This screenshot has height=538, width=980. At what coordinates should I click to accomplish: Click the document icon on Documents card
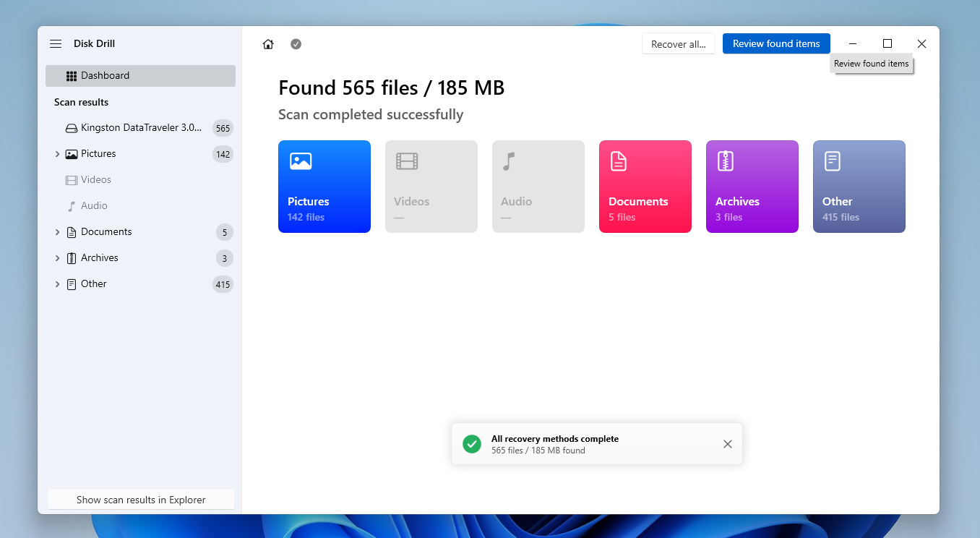point(619,161)
